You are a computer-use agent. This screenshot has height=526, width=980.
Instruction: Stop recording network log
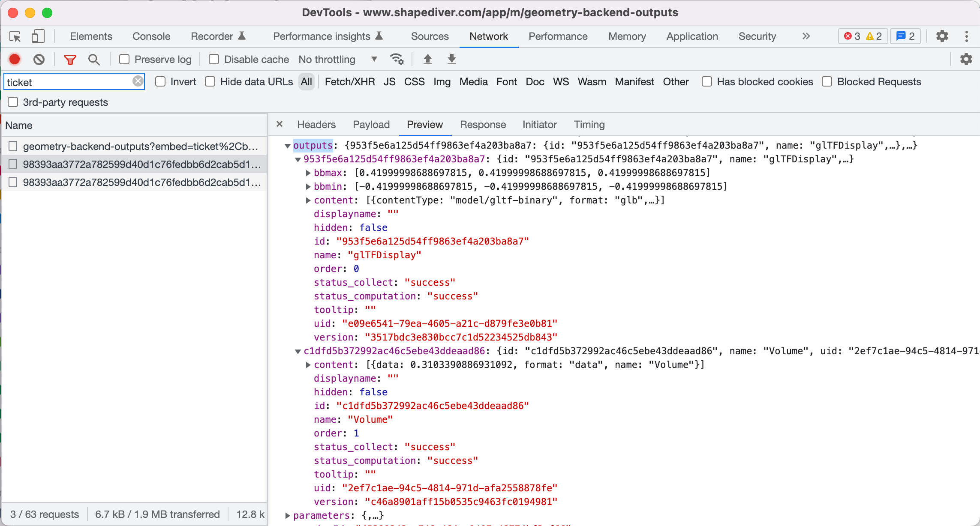(x=15, y=59)
